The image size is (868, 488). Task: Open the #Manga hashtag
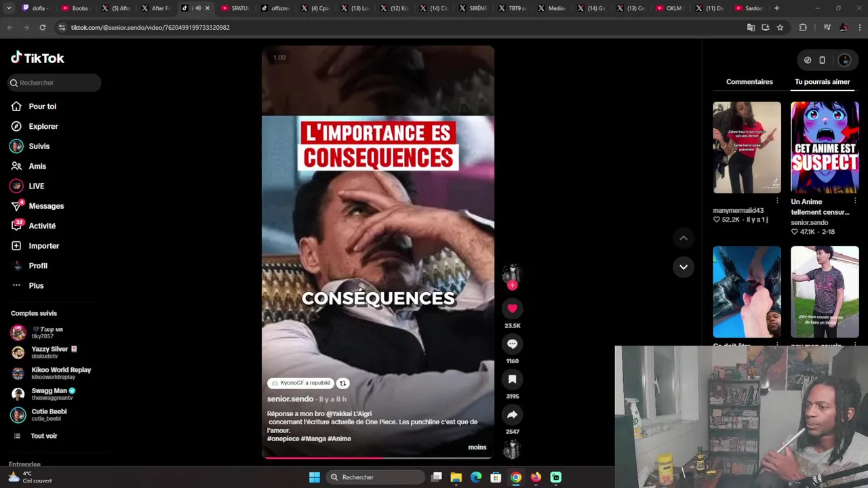pos(313,439)
